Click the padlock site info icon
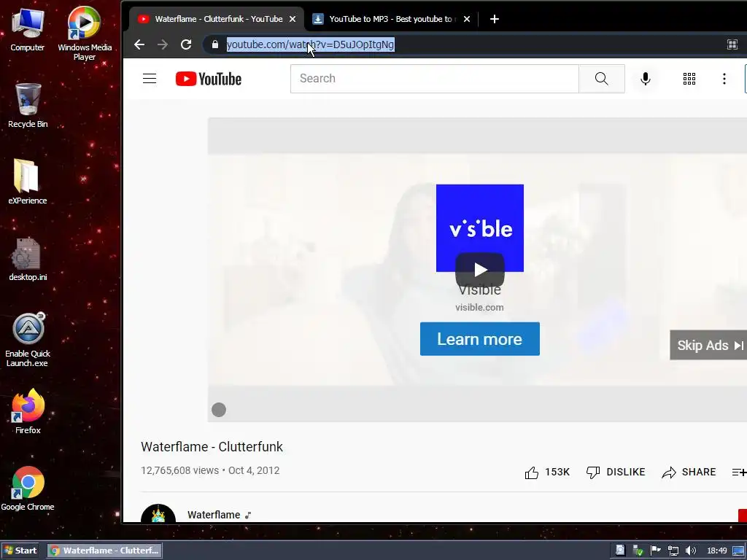The height and width of the screenshot is (560, 747). click(x=215, y=44)
